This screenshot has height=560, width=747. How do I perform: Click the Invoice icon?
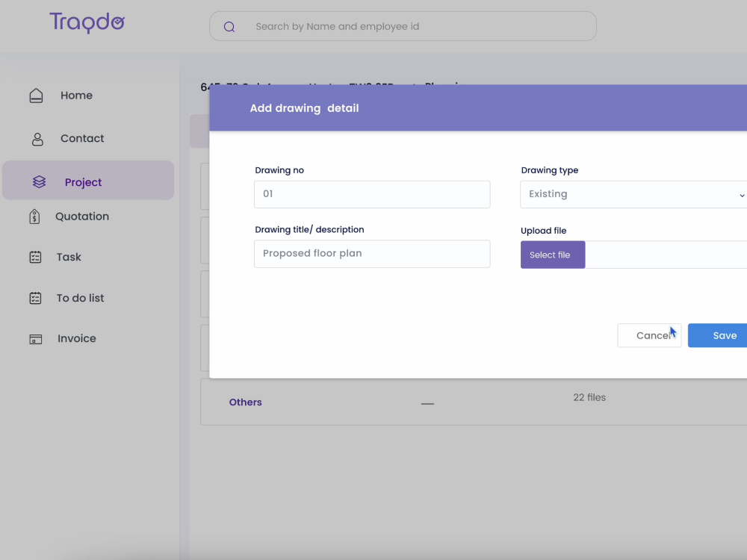click(36, 339)
